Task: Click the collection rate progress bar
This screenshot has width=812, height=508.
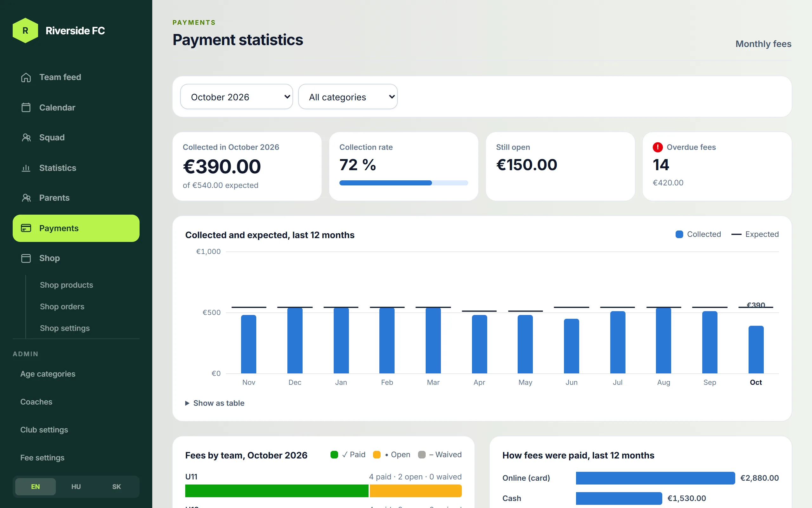Action: click(x=404, y=183)
